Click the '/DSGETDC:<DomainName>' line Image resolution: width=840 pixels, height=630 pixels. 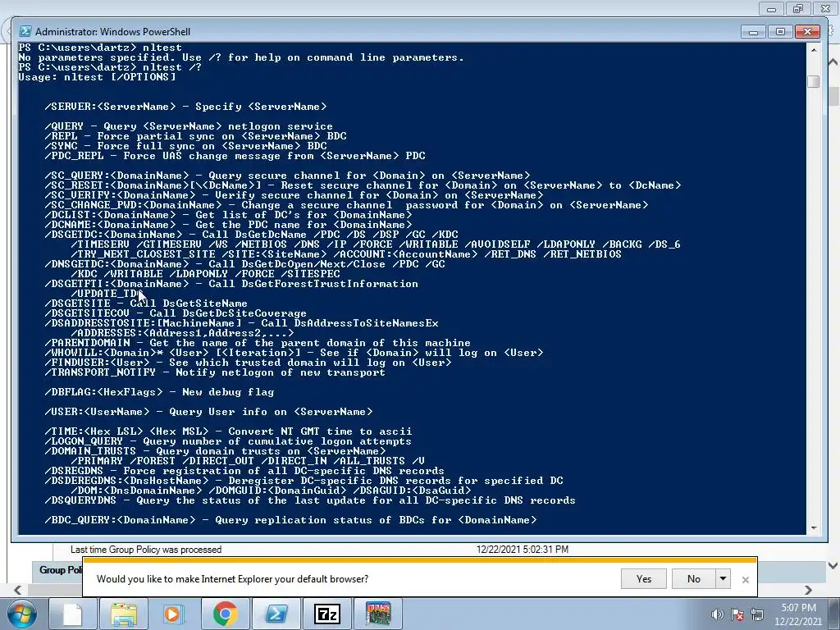tap(251, 235)
